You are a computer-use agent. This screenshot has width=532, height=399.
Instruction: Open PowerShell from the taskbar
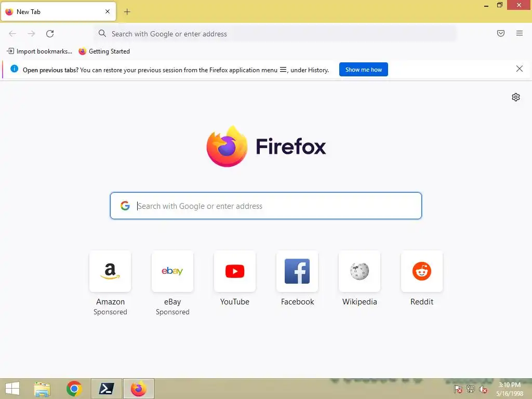tap(106, 389)
